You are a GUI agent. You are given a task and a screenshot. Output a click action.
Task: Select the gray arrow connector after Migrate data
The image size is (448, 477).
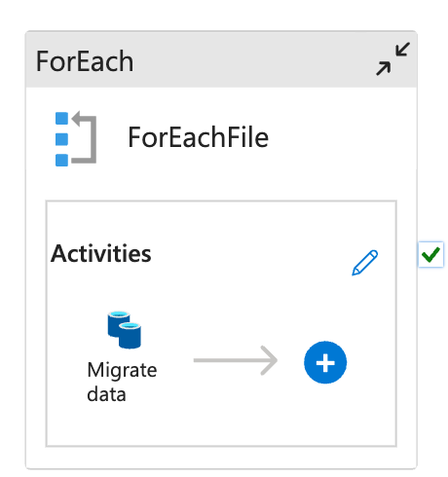pyautogui.click(x=236, y=360)
